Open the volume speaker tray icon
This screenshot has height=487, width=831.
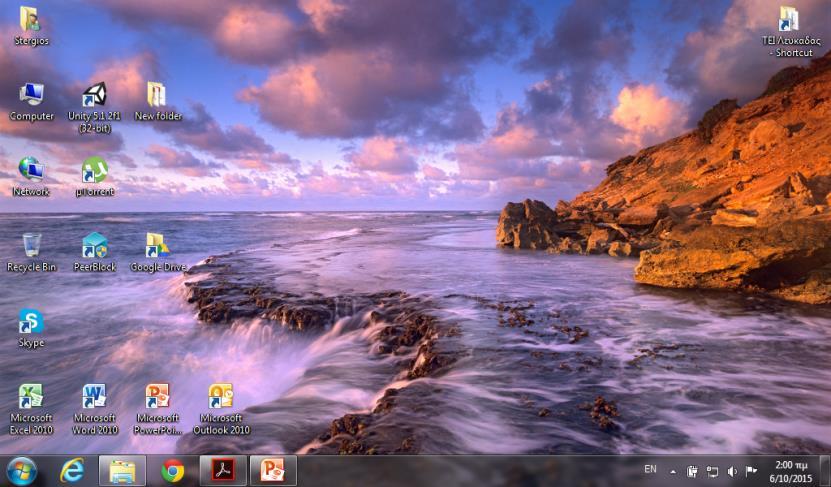[732, 471]
